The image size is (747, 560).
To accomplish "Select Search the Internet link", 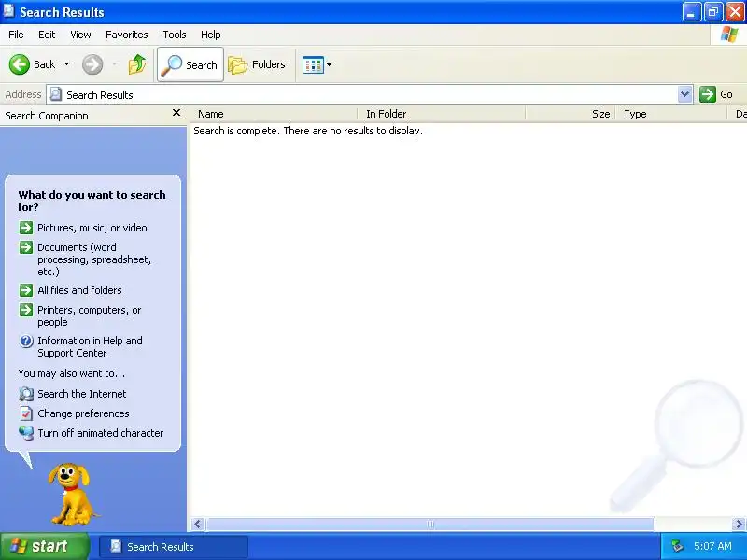I will coord(82,394).
